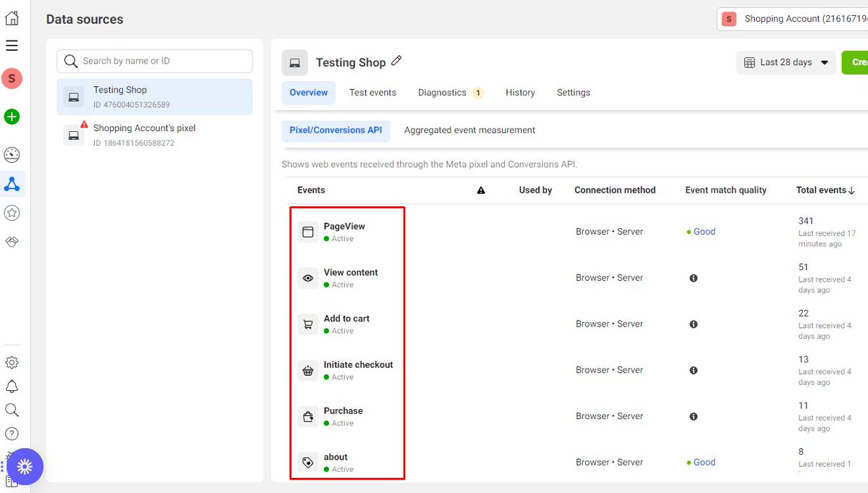Viewport: 868px width, 493px height.
Task: Click the about event name
Action: point(336,458)
